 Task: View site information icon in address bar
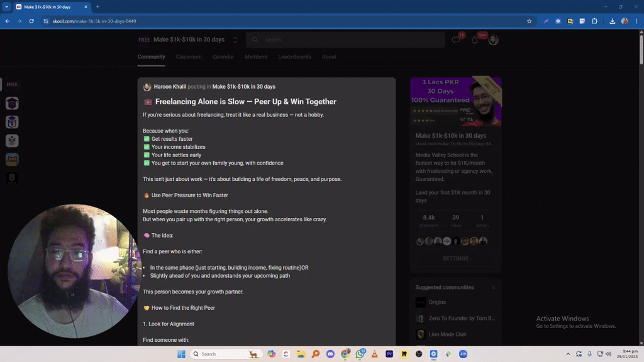pyautogui.click(x=46, y=21)
